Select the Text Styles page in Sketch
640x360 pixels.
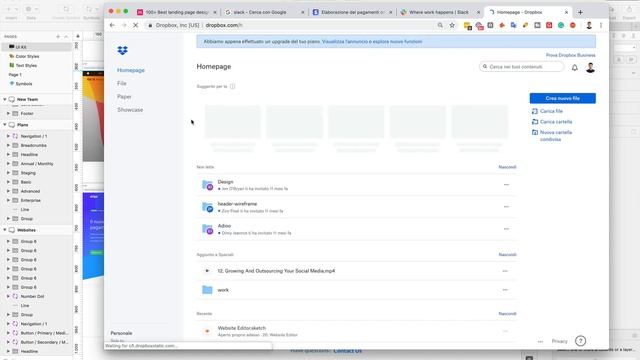click(x=26, y=65)
